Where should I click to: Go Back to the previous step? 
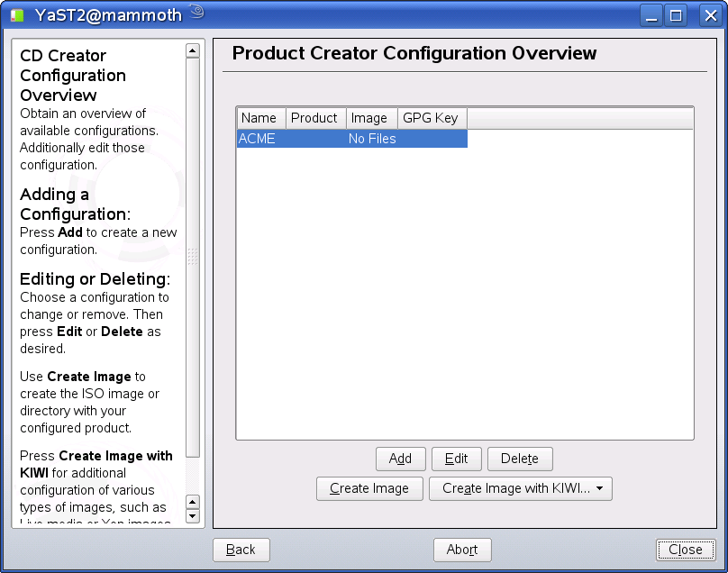(241, 550)
